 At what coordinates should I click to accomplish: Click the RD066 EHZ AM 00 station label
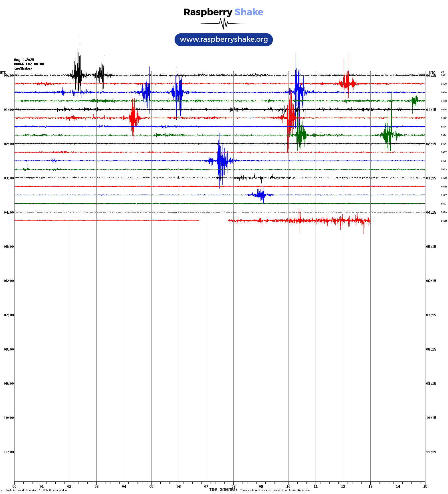(29, 64)
